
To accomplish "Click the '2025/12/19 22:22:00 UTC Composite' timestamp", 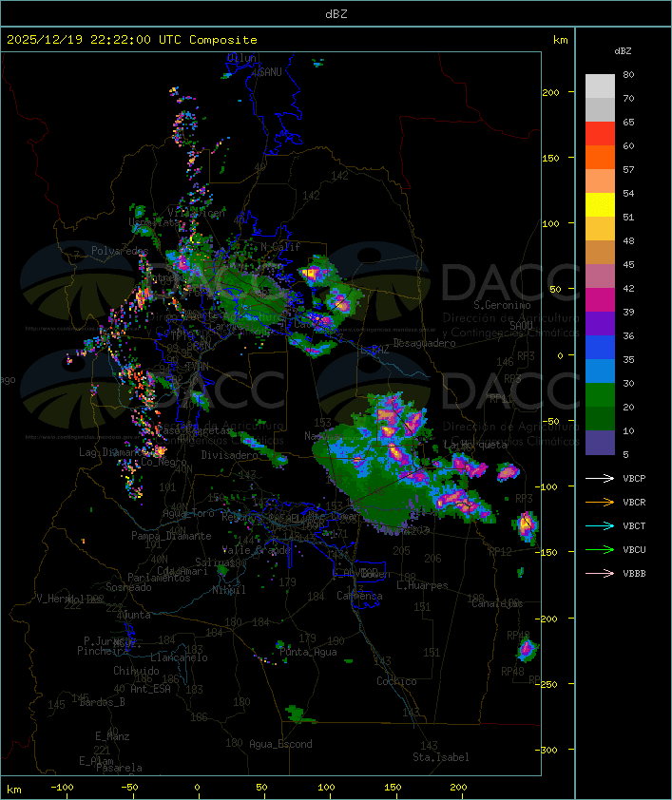I will coord(132,40).
